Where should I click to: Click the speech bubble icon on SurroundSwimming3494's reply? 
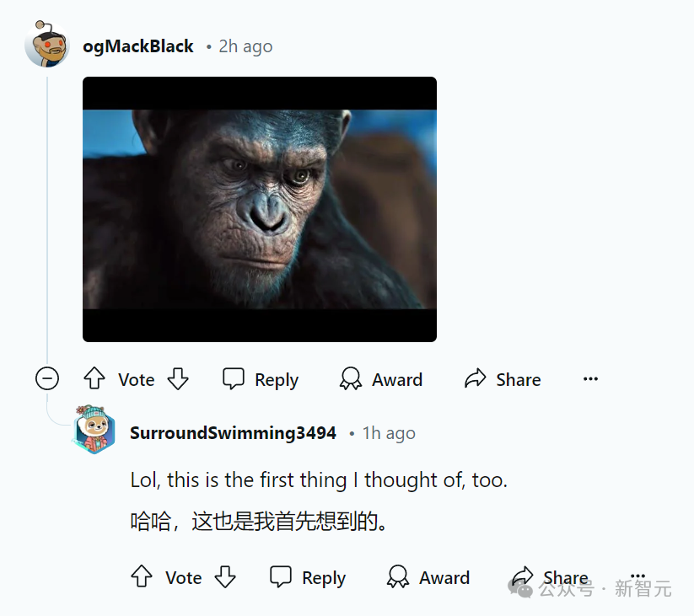[281, 576]
